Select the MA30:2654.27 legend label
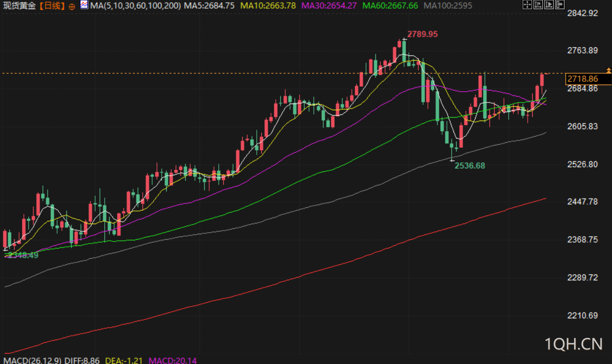The height and width of the screenshot is (364, 612). 329,6
